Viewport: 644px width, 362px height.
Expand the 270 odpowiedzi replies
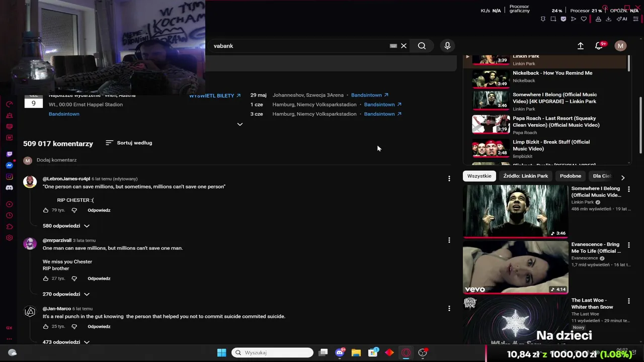coord(66,294)
